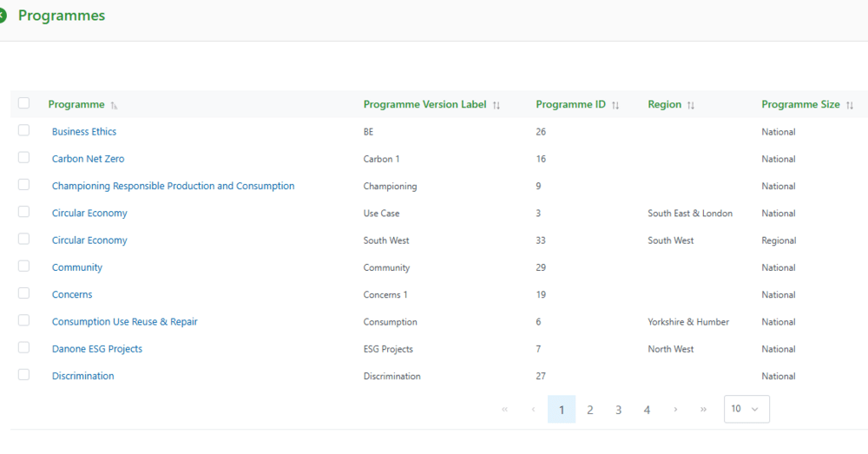Viewport: 868px width, 454px height.
Task: Open the rows per page dropdown
Action: click(746, 409)
